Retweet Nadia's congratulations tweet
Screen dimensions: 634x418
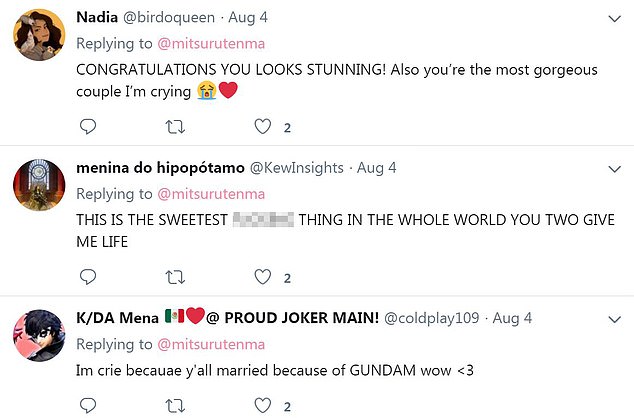coord(176,127)
